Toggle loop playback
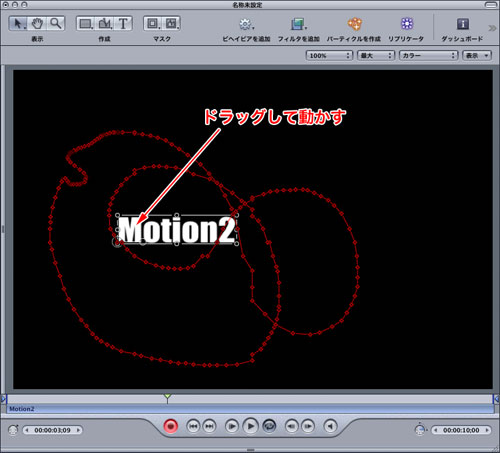Screen dimensions: 500x453 pos(269,426)
